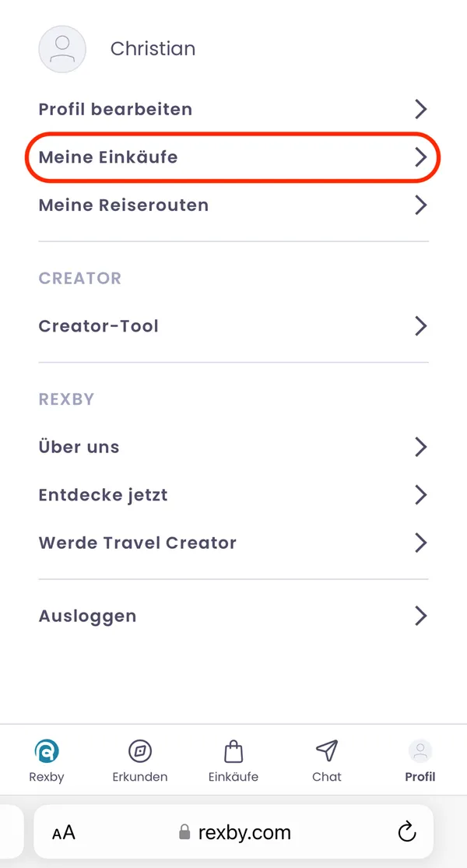Tap the Rexby logo icon in bottom bar
The height and width of the screenshot is (868, 467).
pyautogui.click(x=47, y=751)
